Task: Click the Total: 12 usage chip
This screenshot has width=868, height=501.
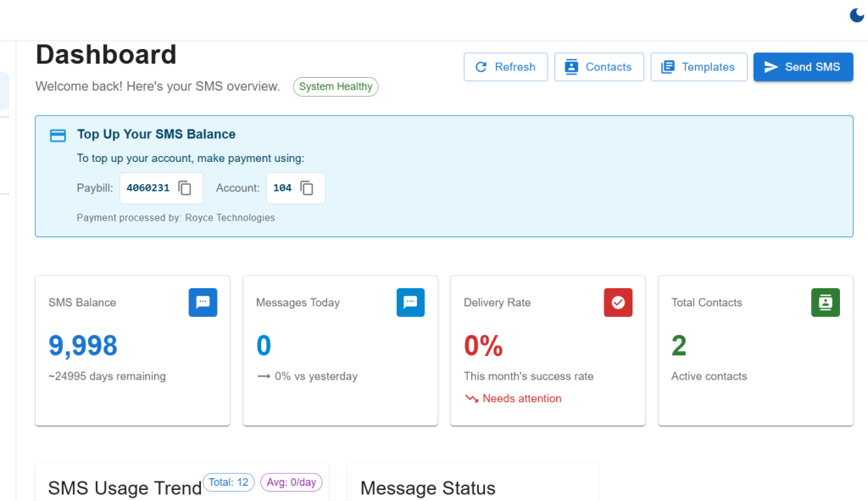Action: click(x=229, y=482)
